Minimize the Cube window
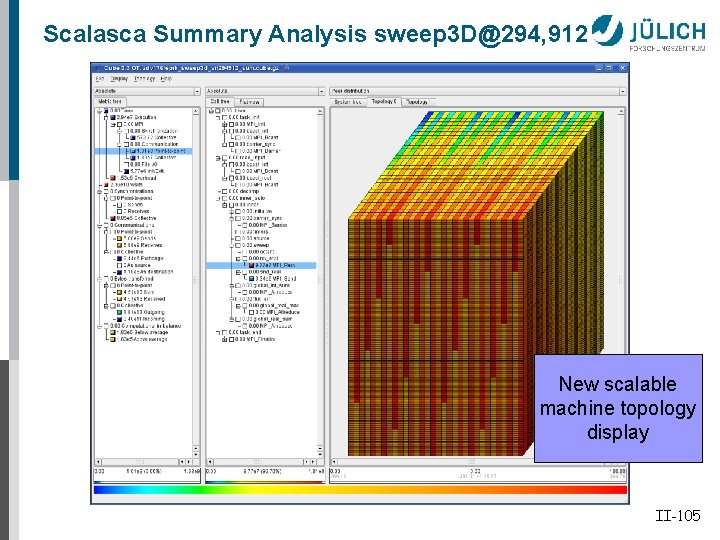This screenshot has height=540, width=720. point(599,68)
